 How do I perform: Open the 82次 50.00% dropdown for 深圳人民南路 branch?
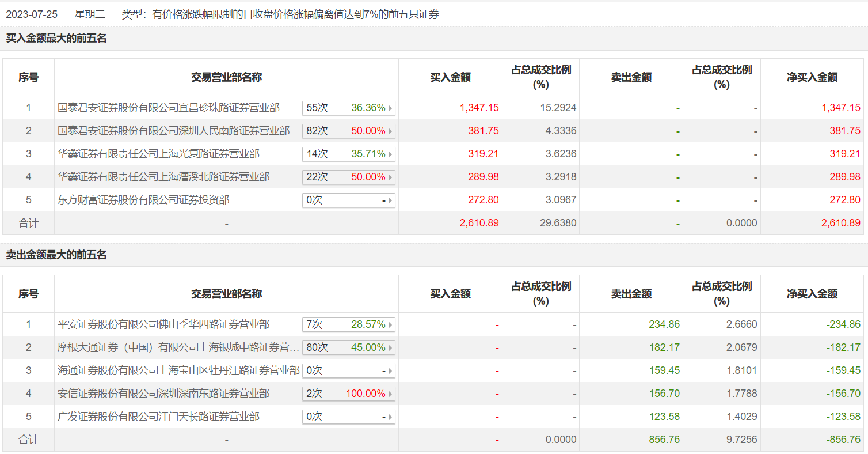click(x=349, y=131)
